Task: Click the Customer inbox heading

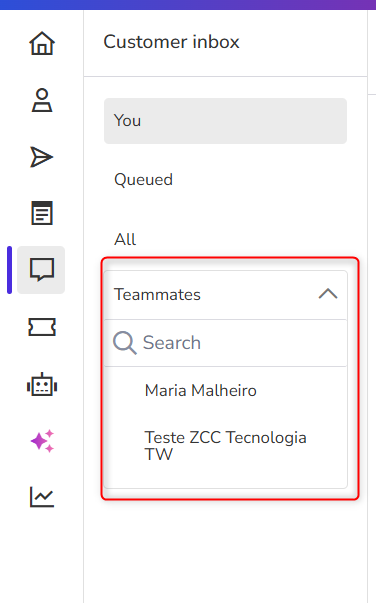Action: [x=171, y=42]
